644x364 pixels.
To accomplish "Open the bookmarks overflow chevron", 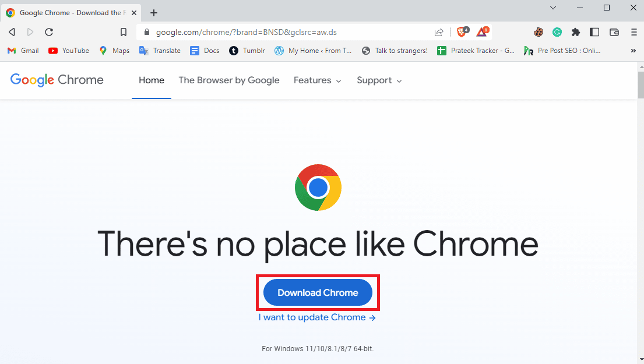I will coord(633,51).
